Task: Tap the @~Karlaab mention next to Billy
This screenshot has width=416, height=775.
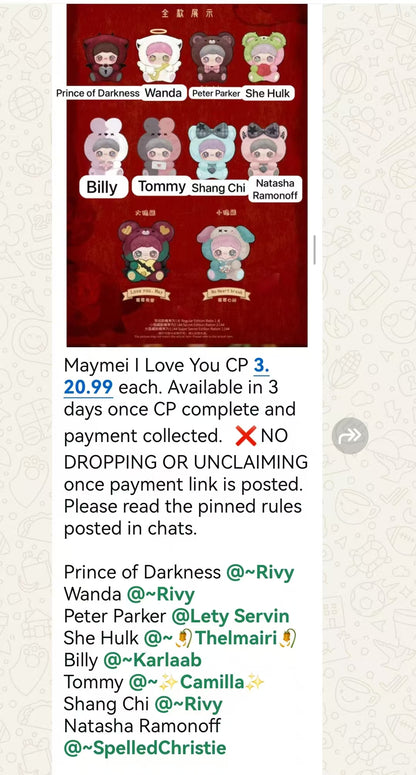Action: click(153, 660)
